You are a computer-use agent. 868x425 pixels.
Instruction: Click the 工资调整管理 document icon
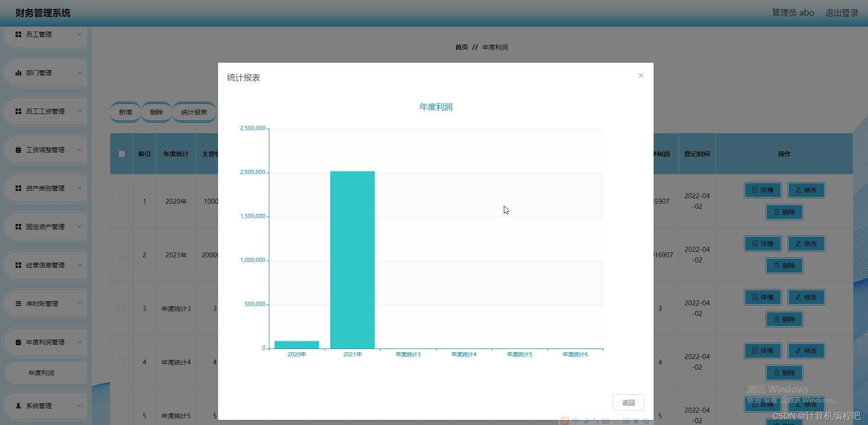[18, 149]
